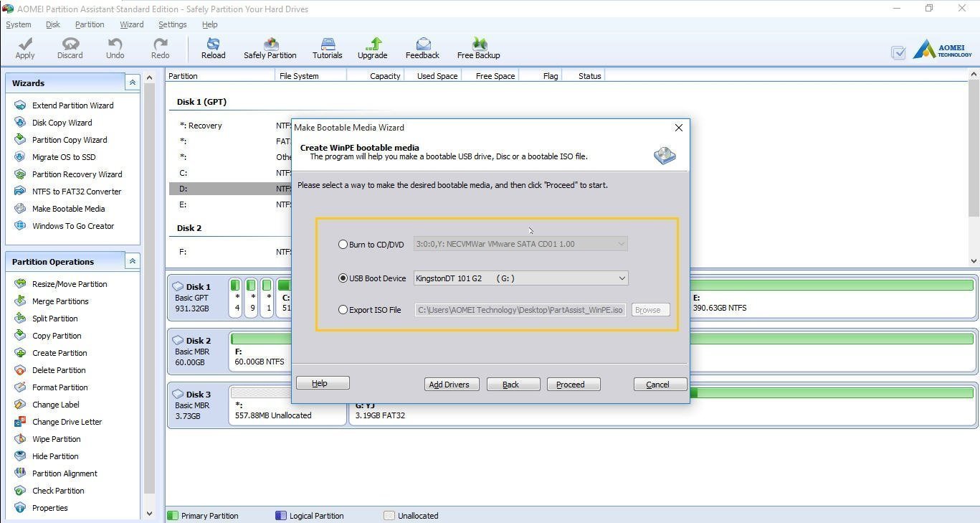
Task: Open the Disk menu
Action: pos(53,24)
